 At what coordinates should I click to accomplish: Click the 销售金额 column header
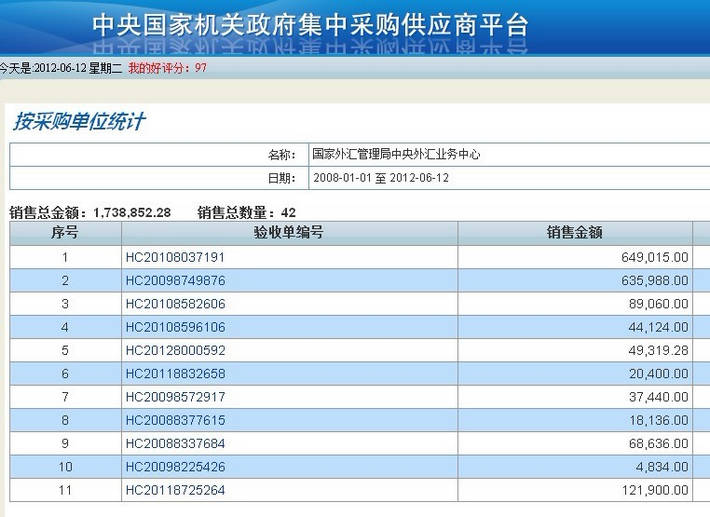click(x=574, y=232)
